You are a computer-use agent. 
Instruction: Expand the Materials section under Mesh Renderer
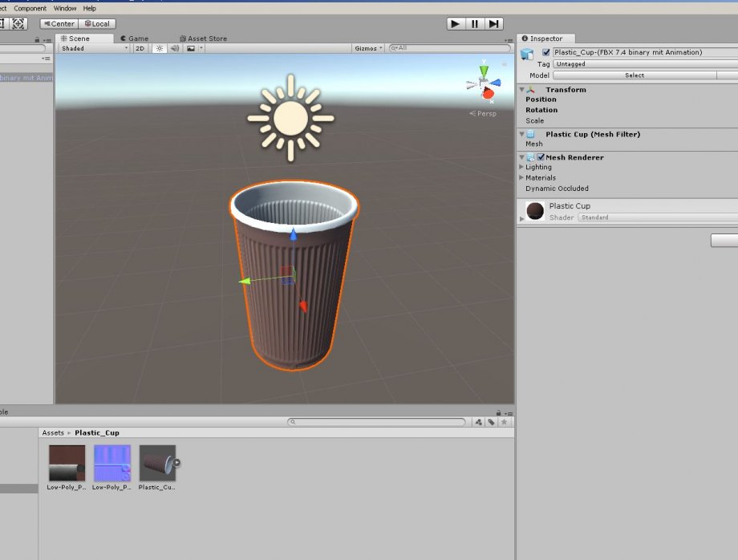click(x=523, y=177)
